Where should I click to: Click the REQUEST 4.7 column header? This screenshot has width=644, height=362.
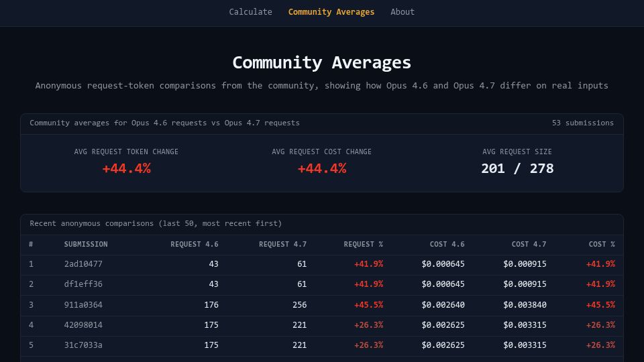coord(282,244)
